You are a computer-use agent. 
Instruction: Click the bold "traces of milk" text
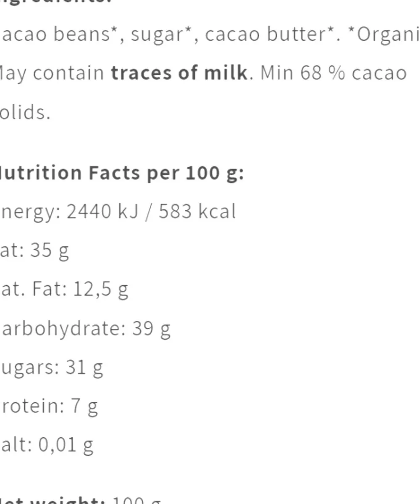coord(179,73)
